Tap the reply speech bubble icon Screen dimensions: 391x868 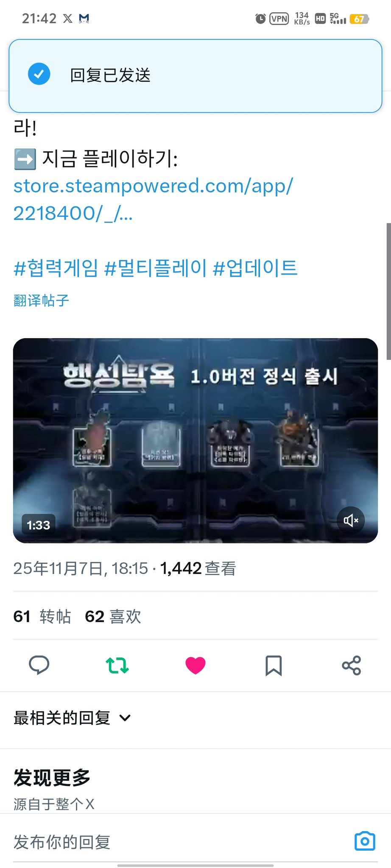[39, 665]
